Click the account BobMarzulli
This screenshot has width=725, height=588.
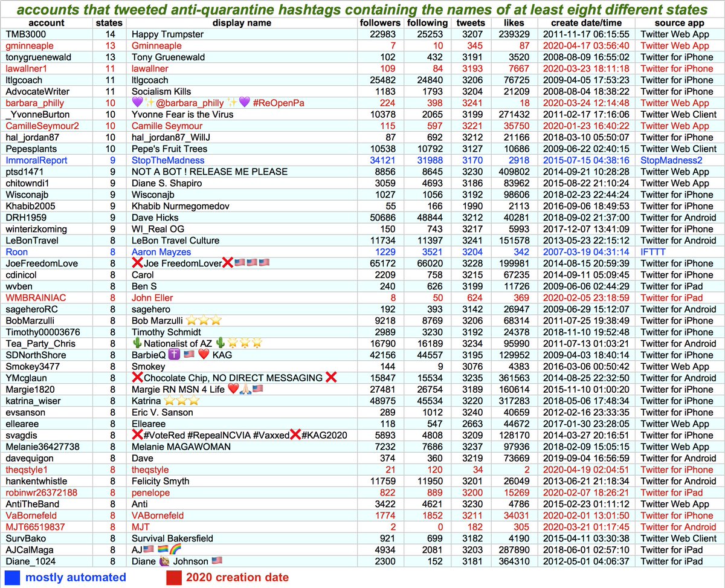[x=30, y=321]
